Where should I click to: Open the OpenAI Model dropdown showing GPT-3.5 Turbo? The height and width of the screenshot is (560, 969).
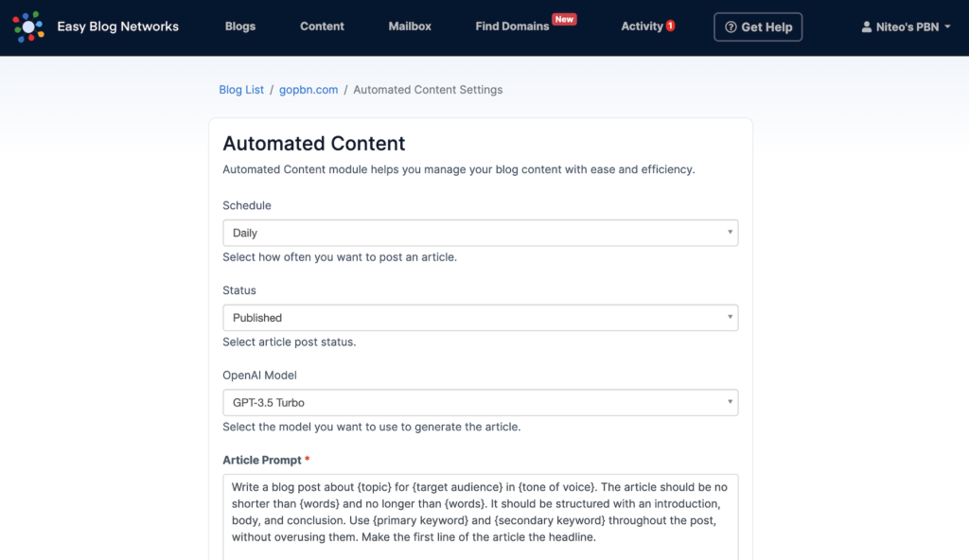[x=480, y=402]
